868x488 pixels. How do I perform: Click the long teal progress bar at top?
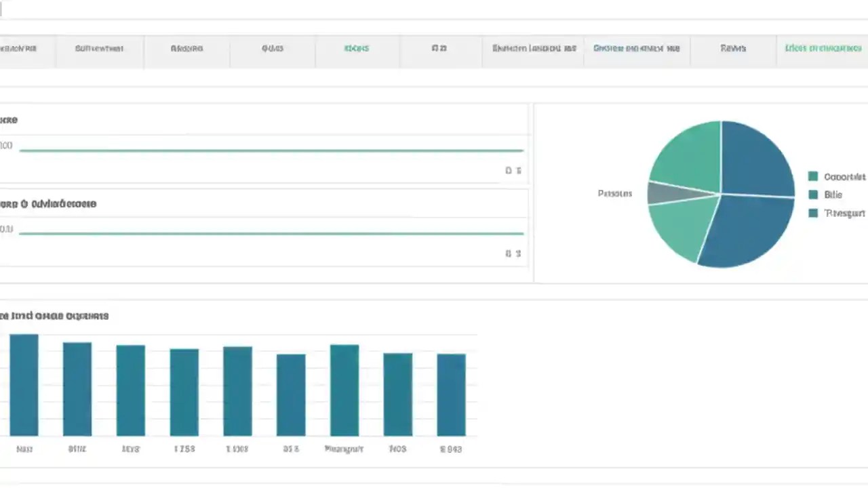(271, 150)
